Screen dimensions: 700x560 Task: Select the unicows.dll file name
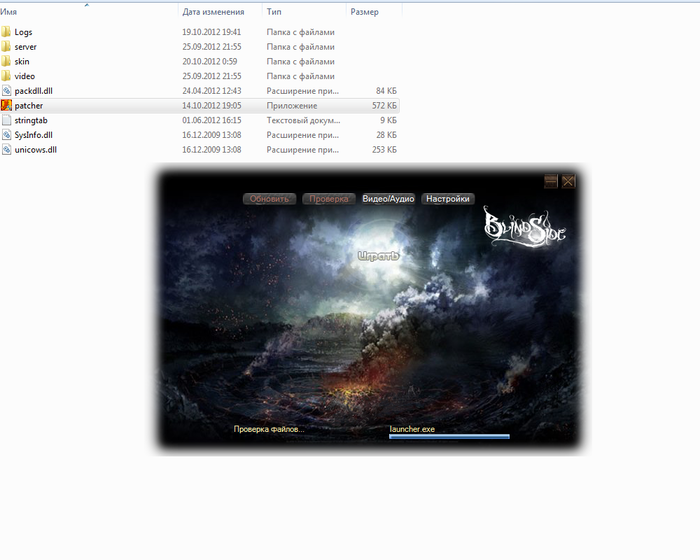point(36,150)
